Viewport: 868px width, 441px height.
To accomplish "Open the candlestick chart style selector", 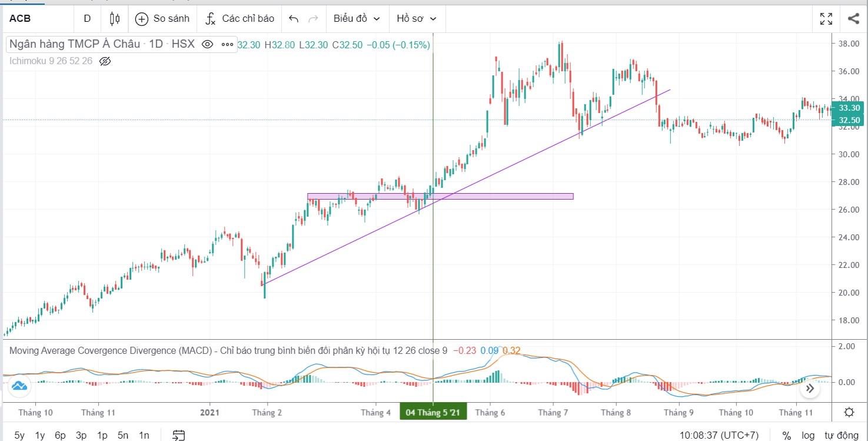I will [115, 19].
